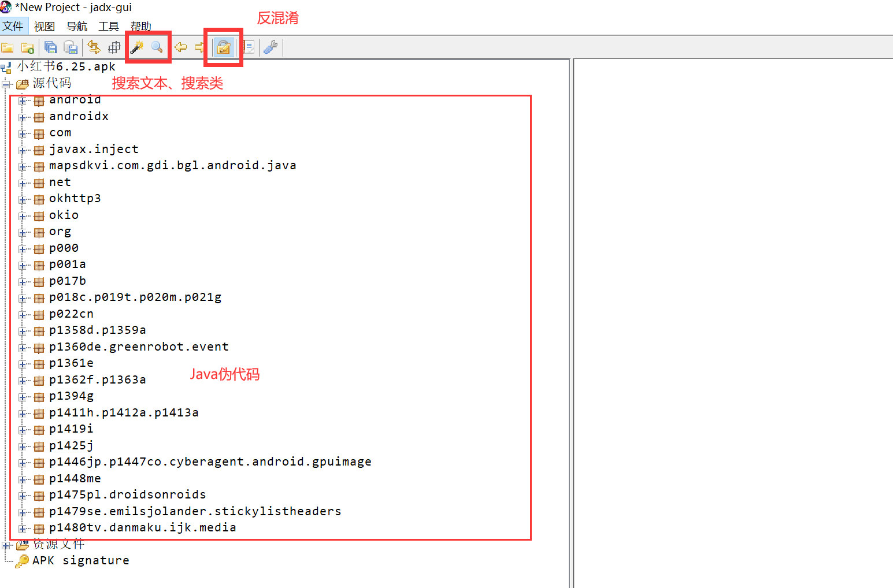Click the package icon beside p1425j
Image resolution: width=893 pixels, height=588 pixels.
39,446
